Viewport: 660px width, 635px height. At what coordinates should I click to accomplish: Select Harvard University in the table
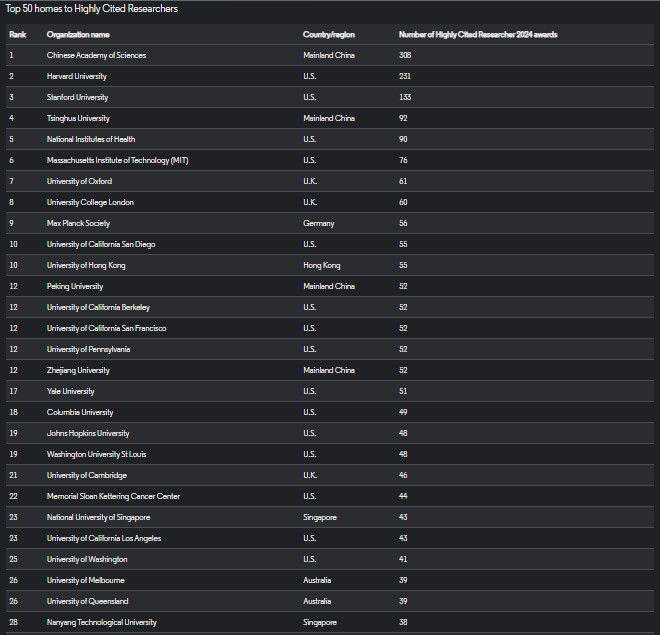[x=77, y=76]
